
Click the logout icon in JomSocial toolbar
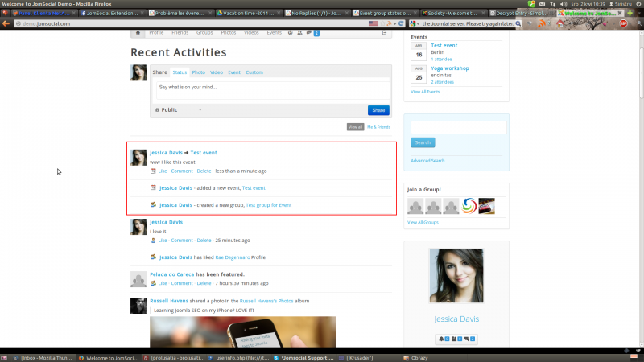tap(385, 33)
